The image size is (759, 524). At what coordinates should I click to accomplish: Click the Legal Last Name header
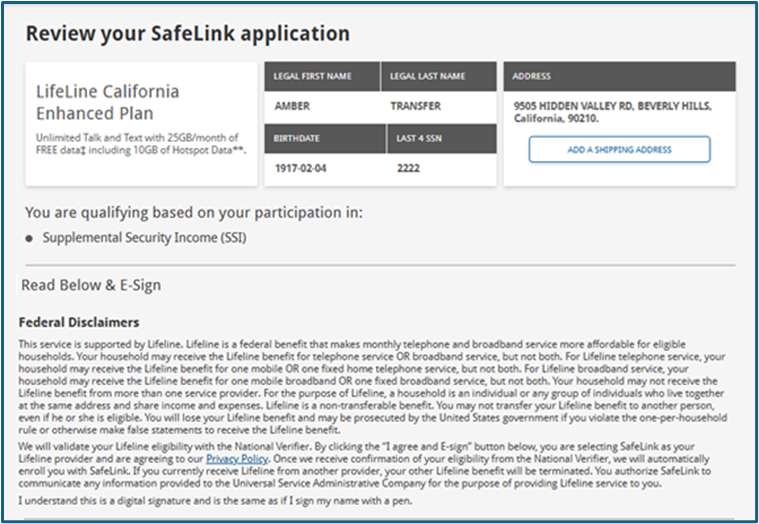439,76
